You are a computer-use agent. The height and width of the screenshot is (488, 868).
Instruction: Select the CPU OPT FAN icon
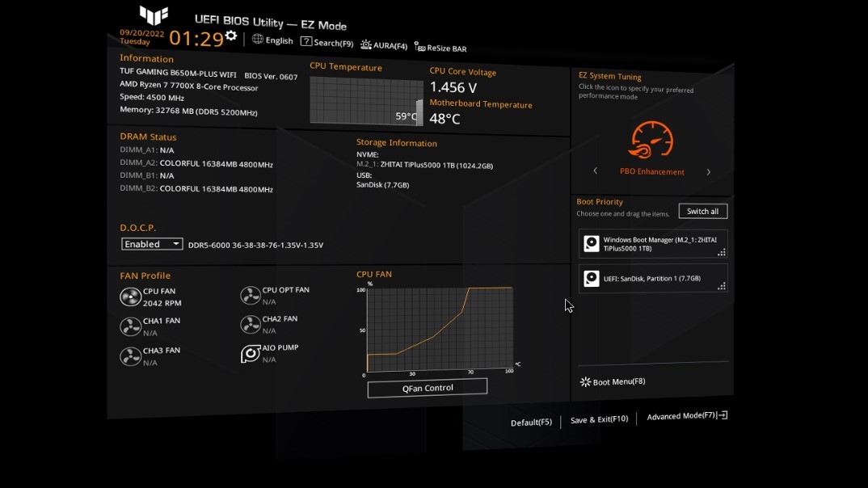tap(251, 296)
